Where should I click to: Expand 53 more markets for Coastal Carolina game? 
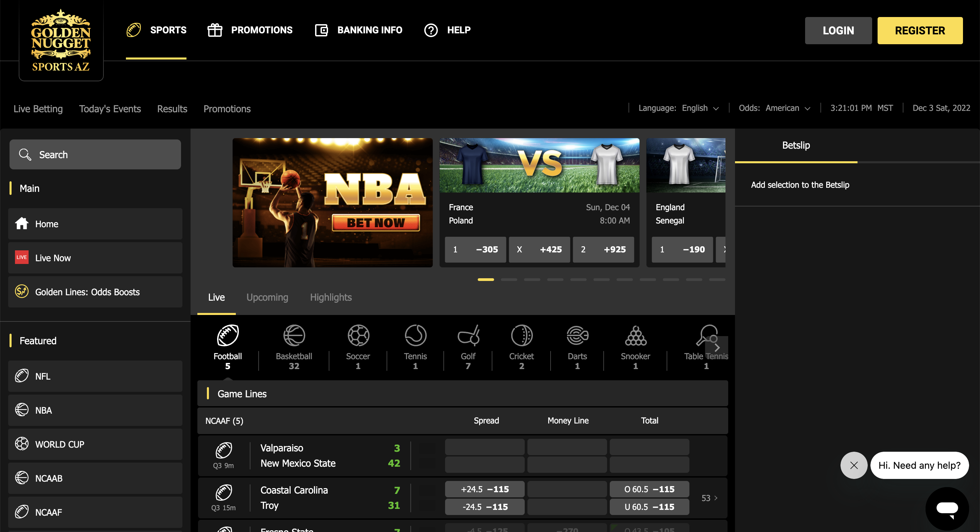coord(709,498)
